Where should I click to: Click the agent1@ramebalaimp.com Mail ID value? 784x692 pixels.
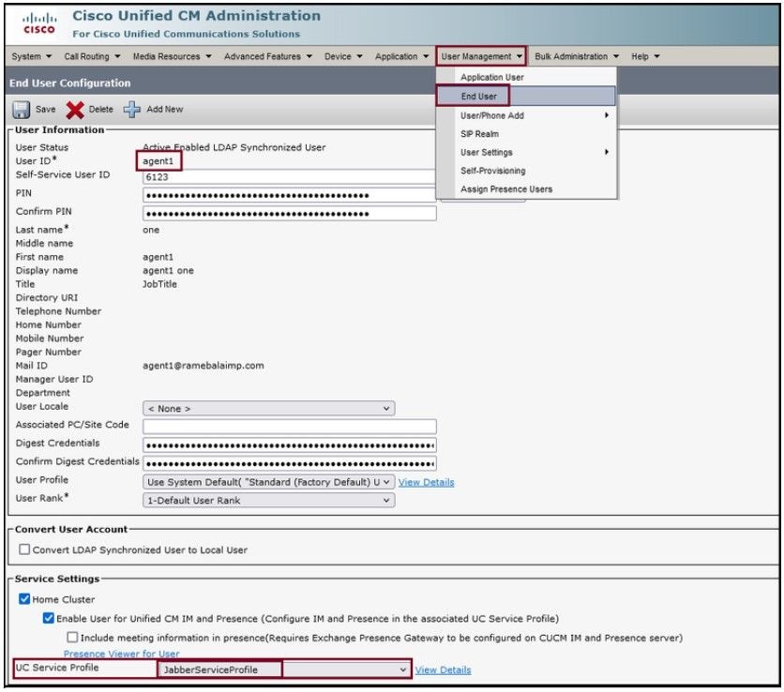[x=203, y=366]
